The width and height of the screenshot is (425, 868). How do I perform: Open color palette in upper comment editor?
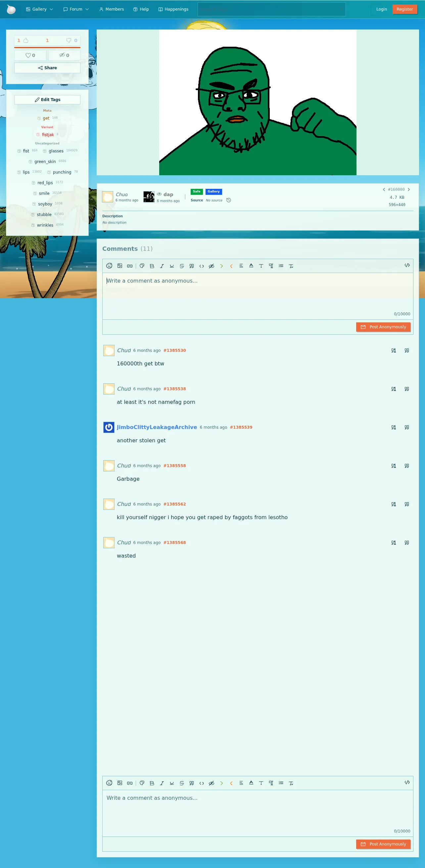point(142,266)
